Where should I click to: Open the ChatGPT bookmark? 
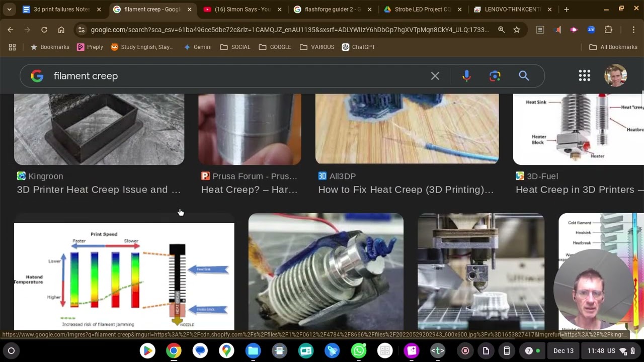(x=358, y=47)
